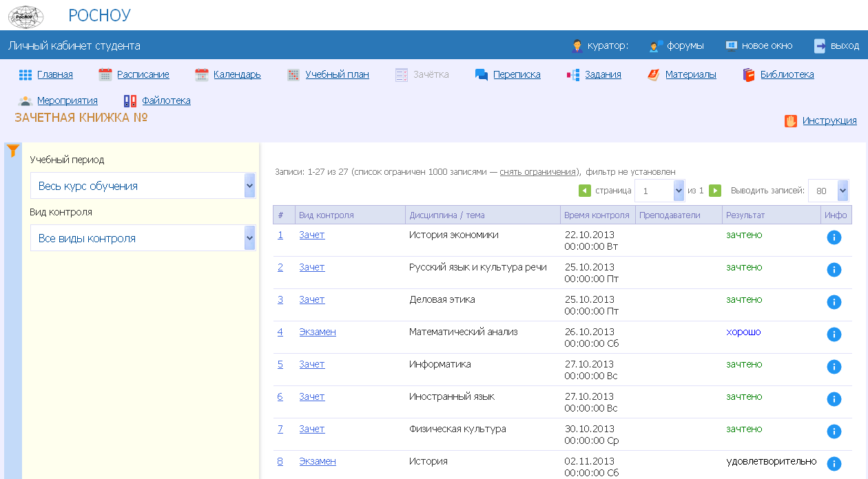
Task: Open the Выводить записей count dropdown
Action: click(x=828, y=191)
